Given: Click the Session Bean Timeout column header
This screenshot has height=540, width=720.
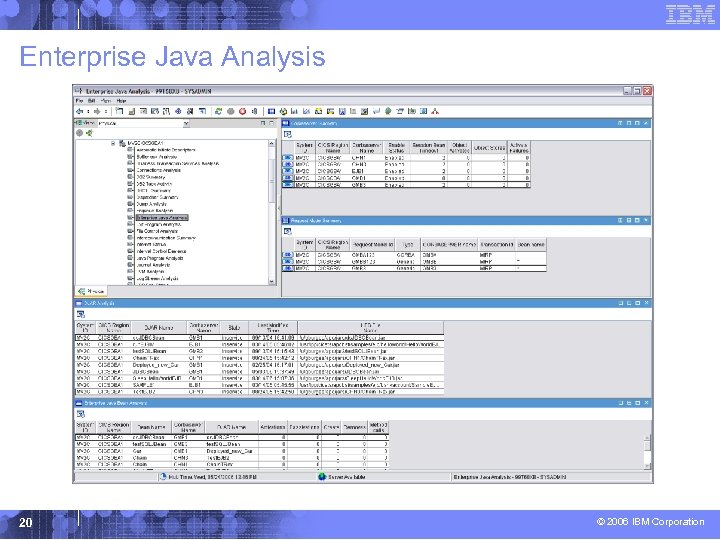Looking at the screenshot, I should 429,147.
